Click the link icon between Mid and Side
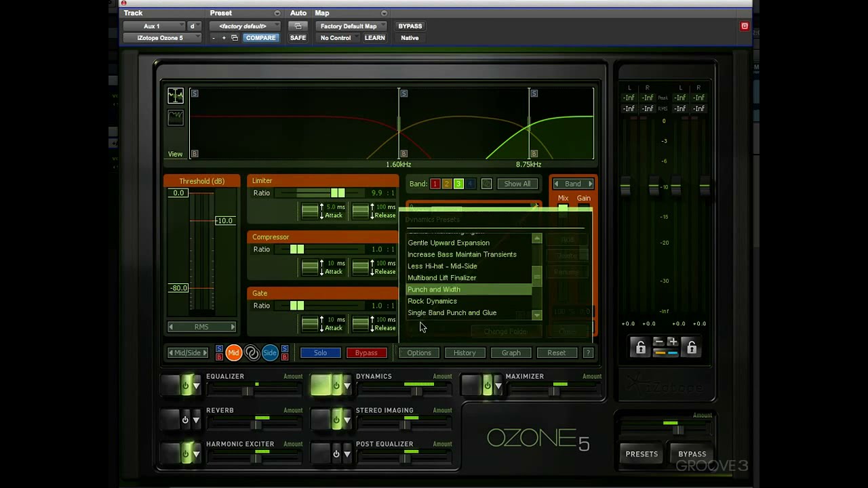This screenshot has height=488, width=868. pos(252,352)
